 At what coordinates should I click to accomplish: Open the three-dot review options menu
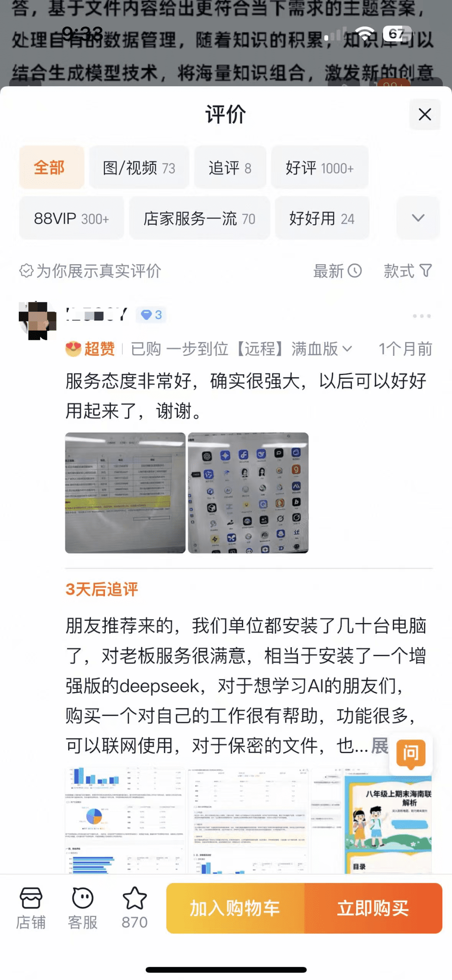click(x=421, y=316)
